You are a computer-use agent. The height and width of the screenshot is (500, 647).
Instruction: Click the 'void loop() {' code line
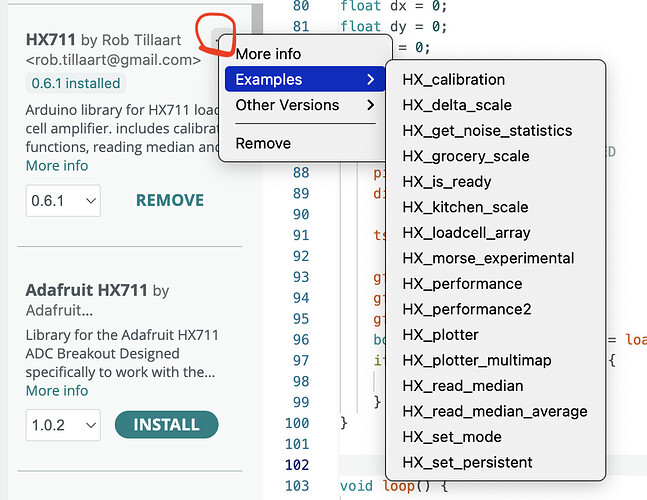[x=394, y=486]
